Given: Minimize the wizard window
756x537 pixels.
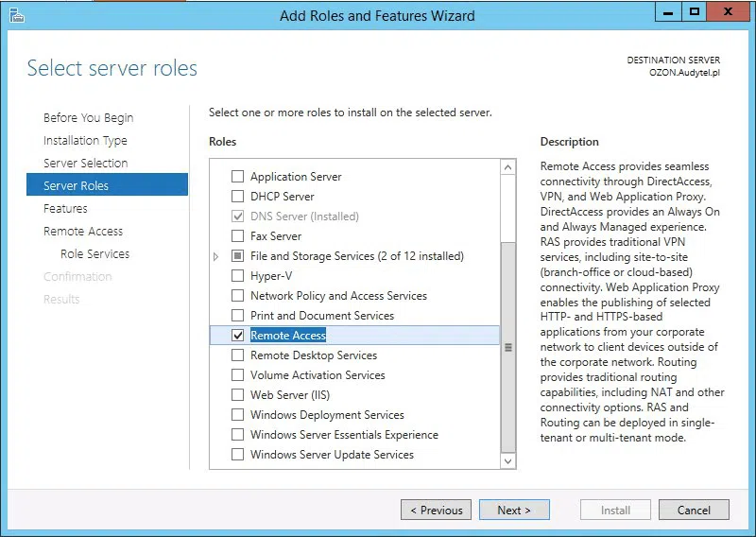Looking at the screenshot, I should pos(670,12).
